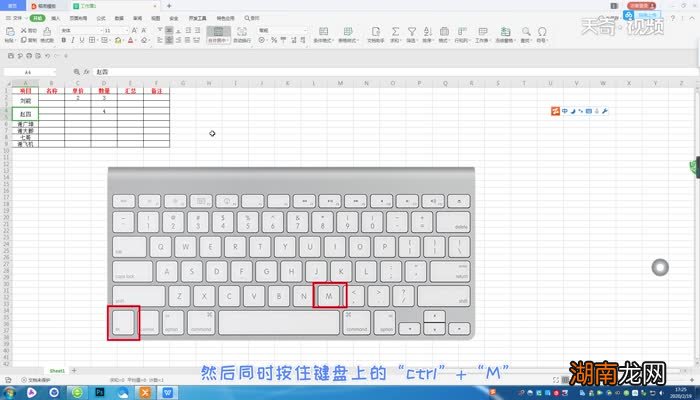Click the save icon in quick access bar

(11, 56)
